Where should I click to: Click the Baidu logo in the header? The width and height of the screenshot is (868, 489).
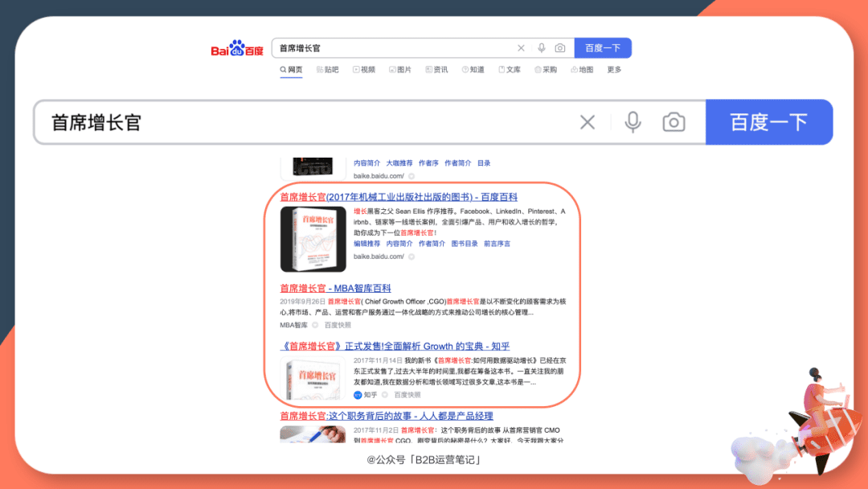coord(237,48)
